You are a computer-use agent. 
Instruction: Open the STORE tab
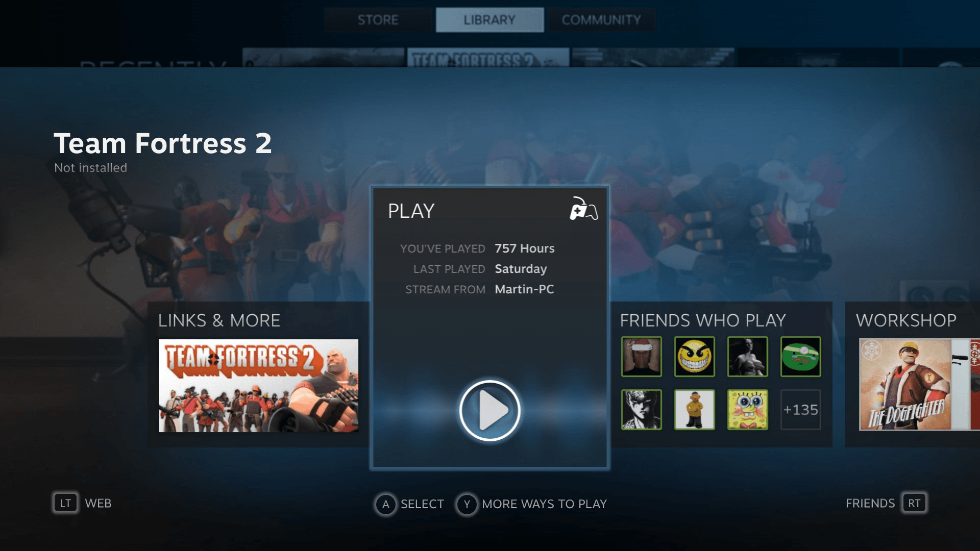pyautogui.click(x=378, y=19)
